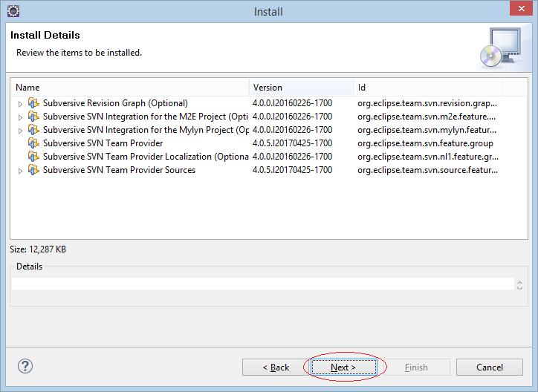Expand the SVN Integration for M2E Project row

coord(20,117)
